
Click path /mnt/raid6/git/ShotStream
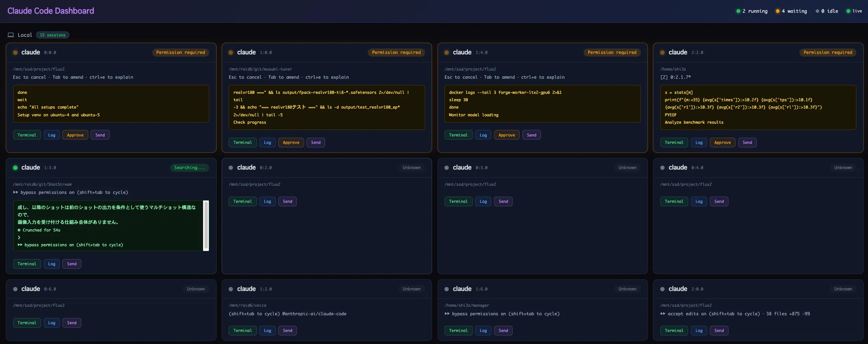42,184
